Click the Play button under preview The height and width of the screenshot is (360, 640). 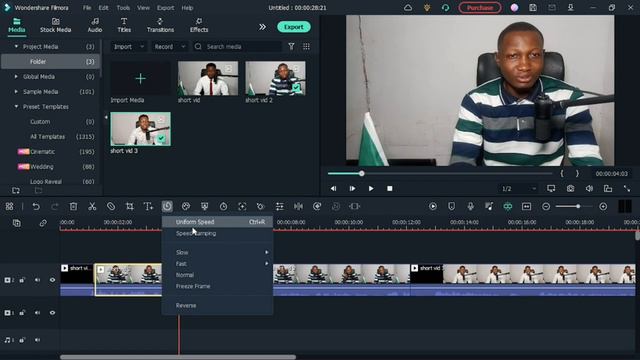point(371,189)
